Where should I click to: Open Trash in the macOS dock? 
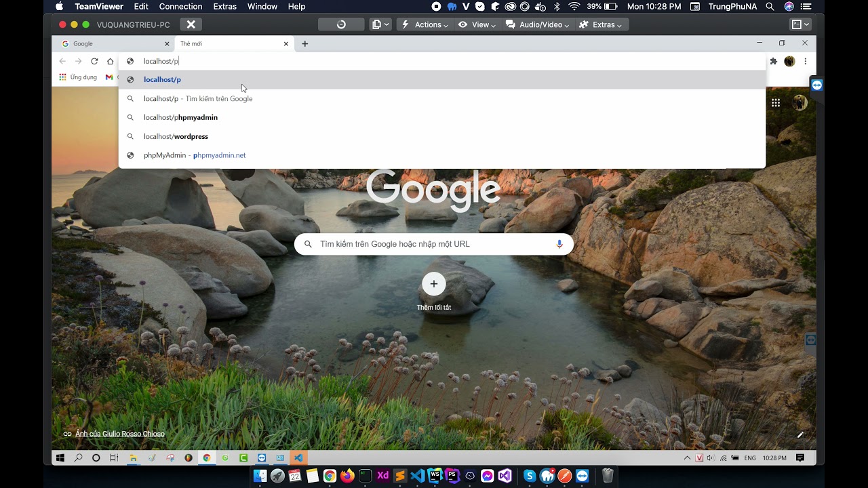608,476
